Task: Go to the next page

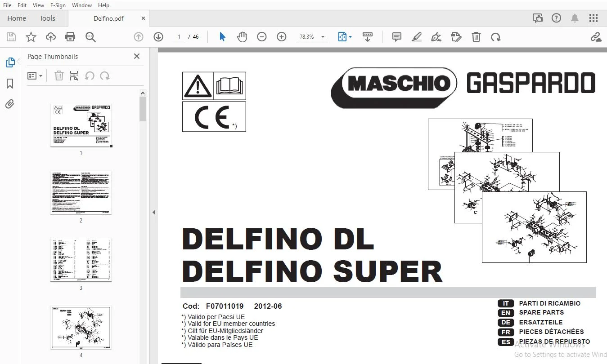Action: 158,37
